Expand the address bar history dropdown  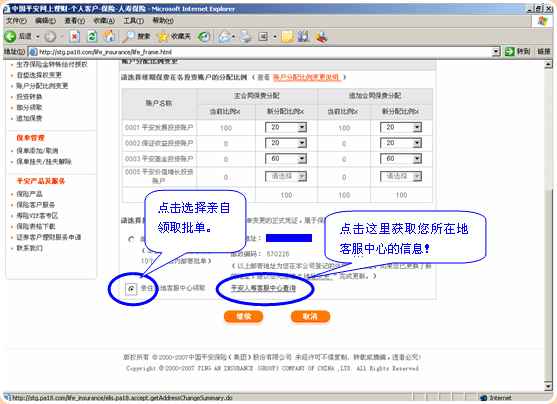(496, 52)
